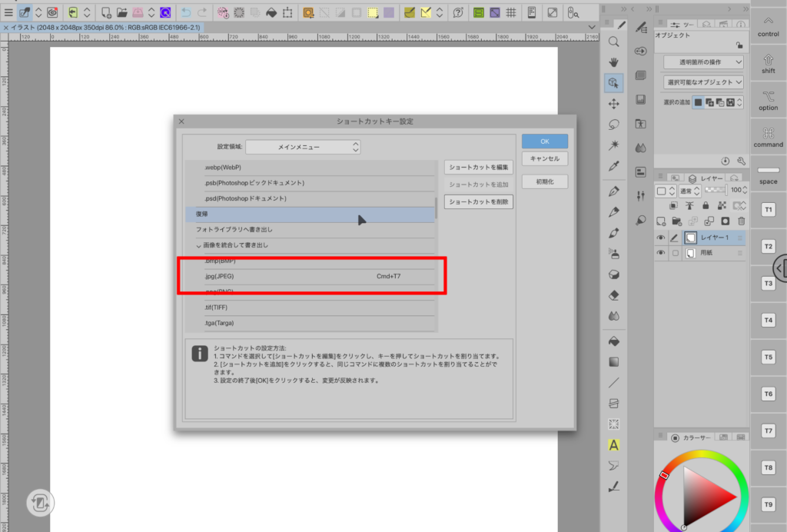Delete layer with the trash icon
Image resolution: width=787 pixels, height=532 pixels.
coord(742,221)
